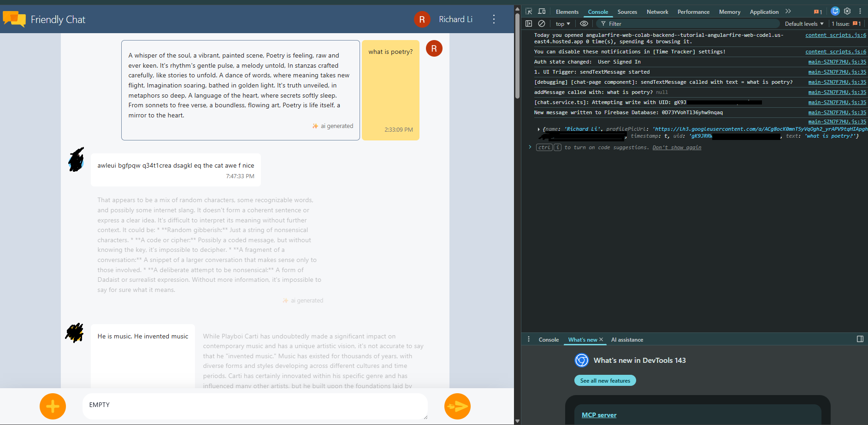Image resolution: width=868 pixels, height=425 pixels.
Task: Click the 'Auth state changed: User Signed In' log
Action: [587, 62]
